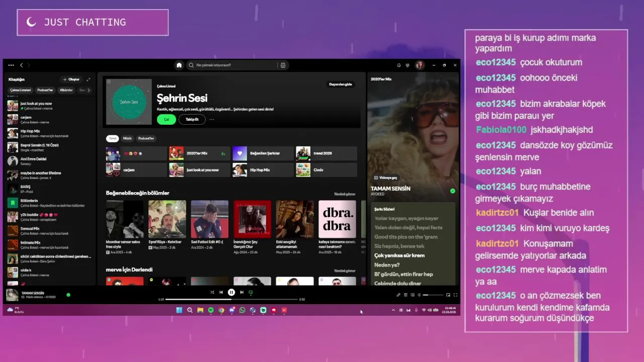The width and height of the screenshot is (644, 362).
Task: Skip to the next track
Action: pos(242,292)
